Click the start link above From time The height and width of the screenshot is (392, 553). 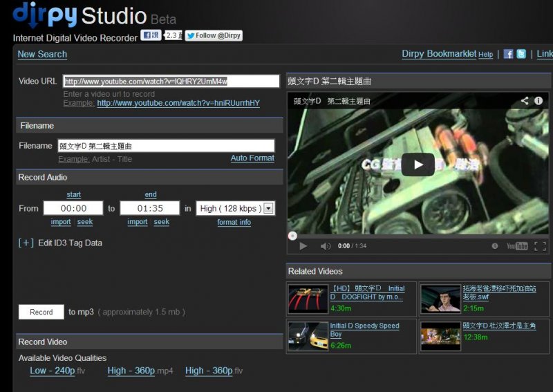click(74, 194)
